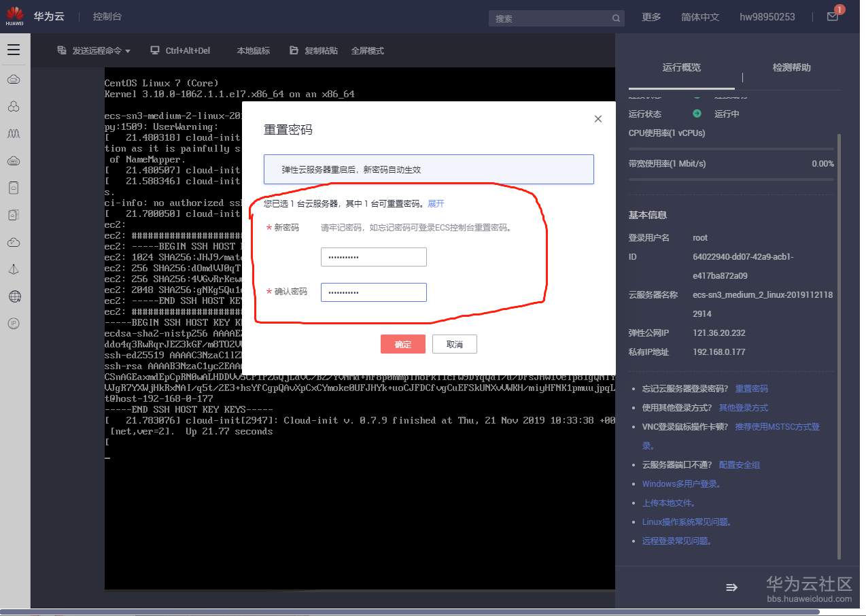Select the private IP 192.168.0.177
Viewport: 866px width, 616px height.
click(719, 352)
